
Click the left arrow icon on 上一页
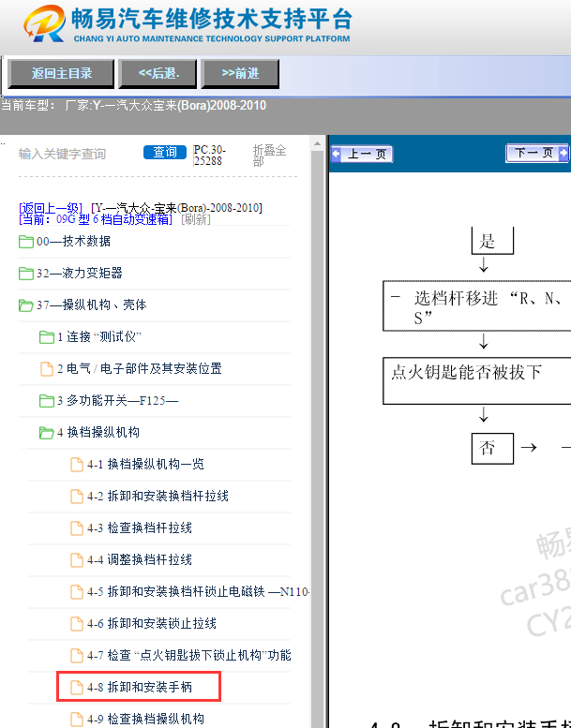(336, 154)
